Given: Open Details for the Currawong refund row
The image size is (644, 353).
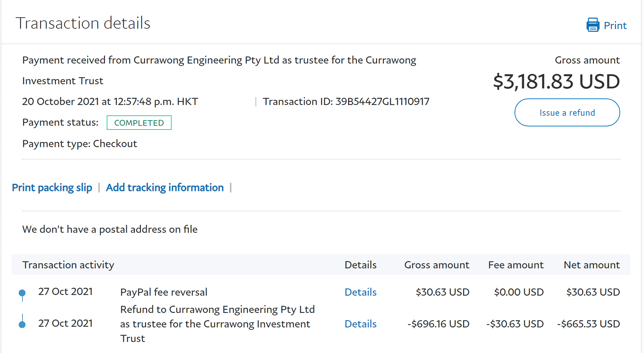Looking at the screenshot, I should tap(361, 324).
